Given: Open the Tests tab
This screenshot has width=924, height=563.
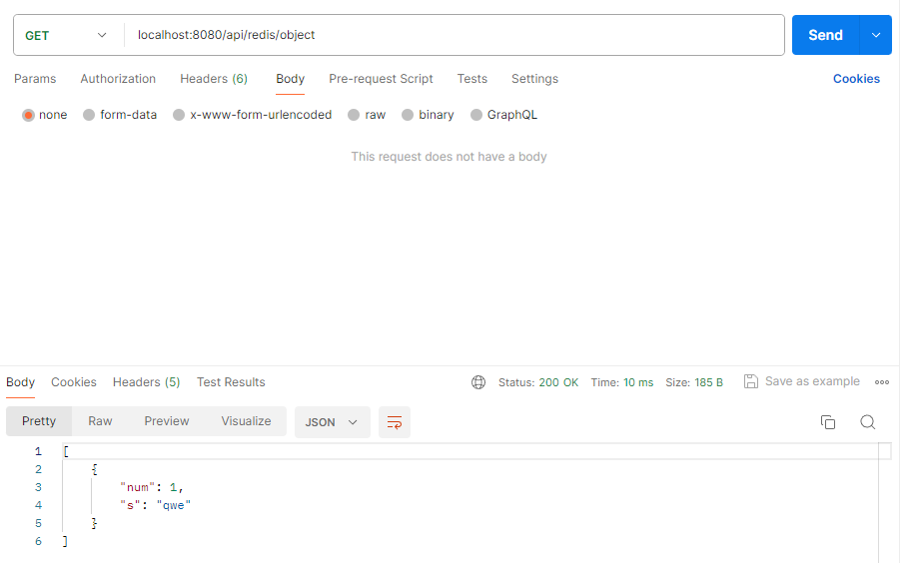Looking at the screenshot, I should (472, 79).
